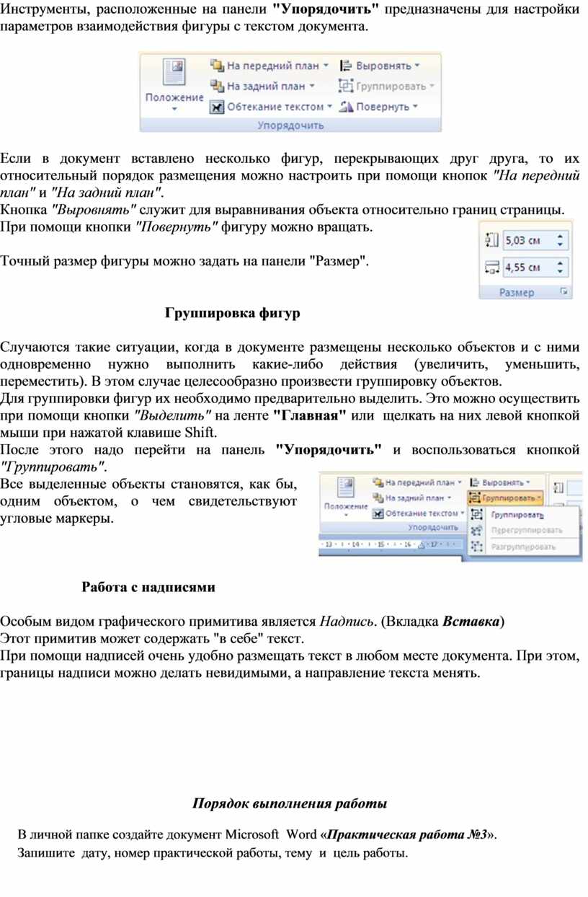Open the Размер dialog launcher icon
This screenshot has height=897, width=588.
pyautogui.click(x=564, y=292)
